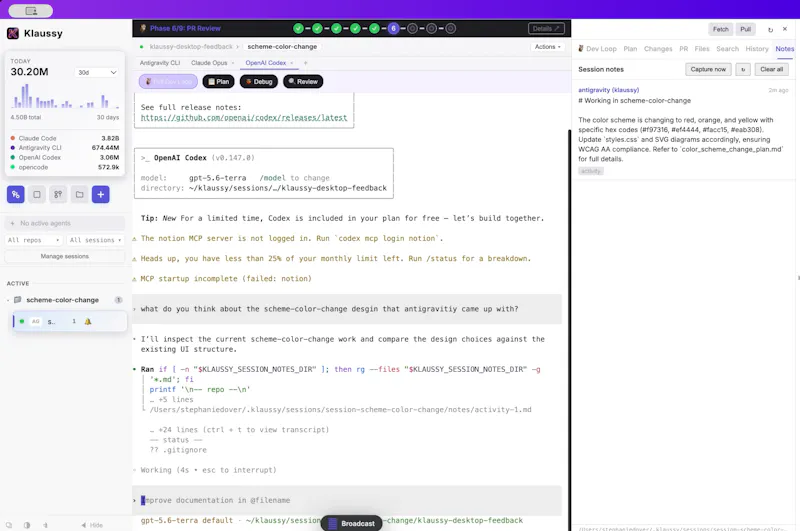
Task: Open the All repos filter dropdown
Action: [34, 240]
